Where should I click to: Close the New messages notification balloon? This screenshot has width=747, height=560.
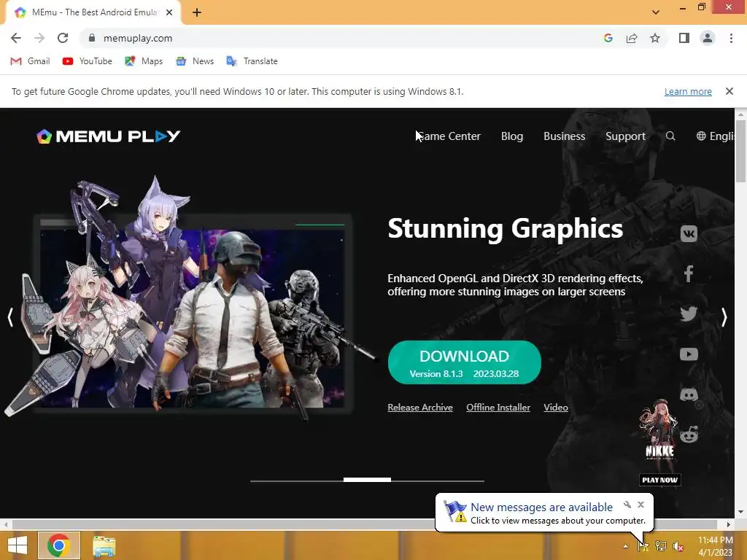pos(640,505)
